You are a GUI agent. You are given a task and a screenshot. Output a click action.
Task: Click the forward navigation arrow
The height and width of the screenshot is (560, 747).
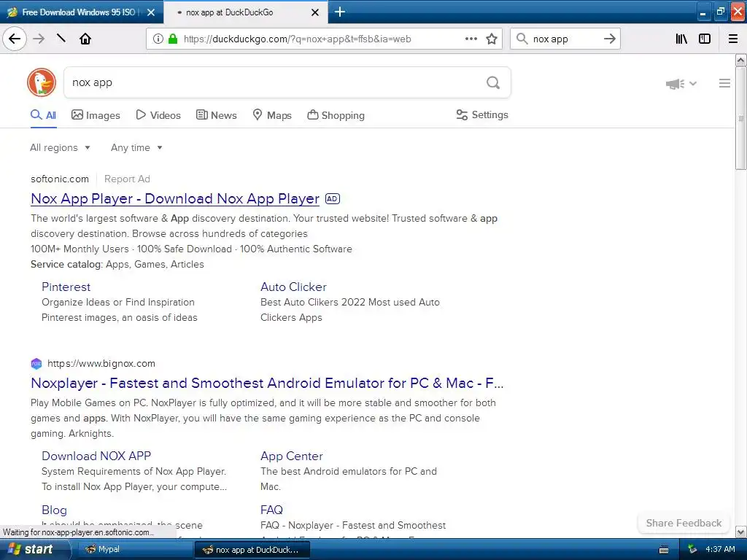(x=39, y=39)
